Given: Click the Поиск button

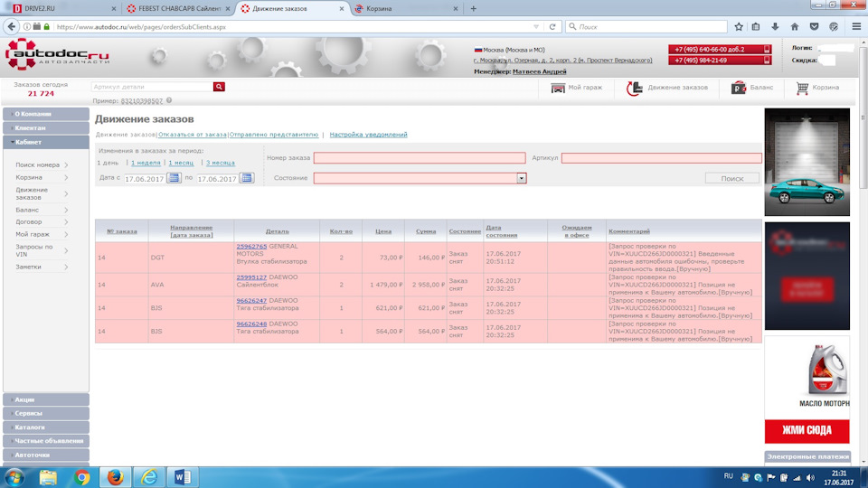Looking at the screenshot, I should point(731,178).
